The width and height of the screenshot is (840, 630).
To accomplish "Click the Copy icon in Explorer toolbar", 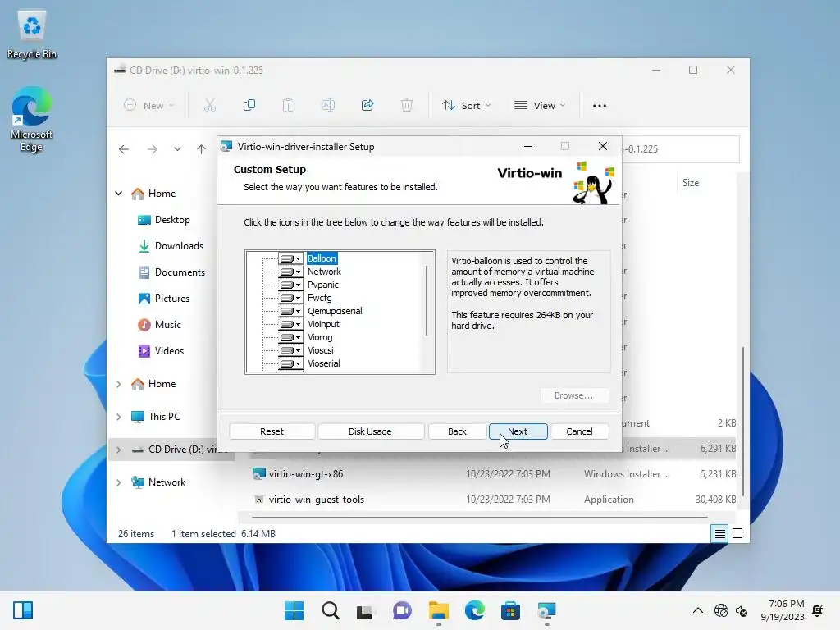I will (x=249, y=106).
